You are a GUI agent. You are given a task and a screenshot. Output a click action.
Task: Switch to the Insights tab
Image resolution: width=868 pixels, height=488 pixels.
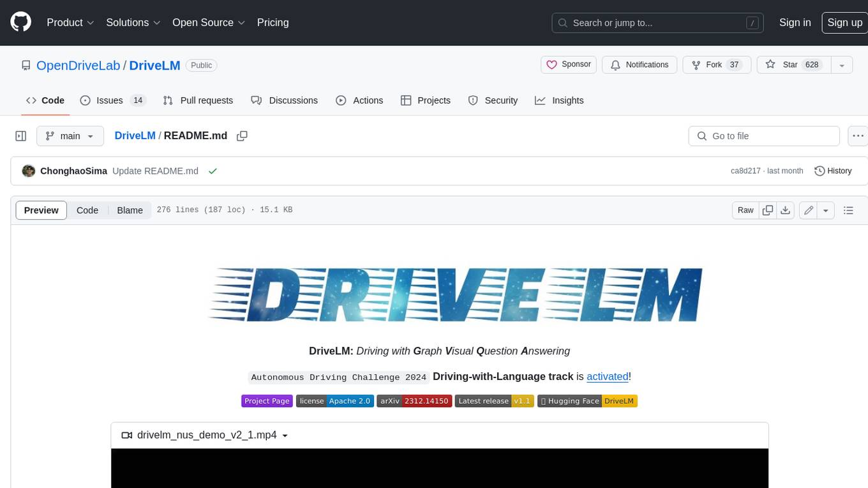[559, 100]
